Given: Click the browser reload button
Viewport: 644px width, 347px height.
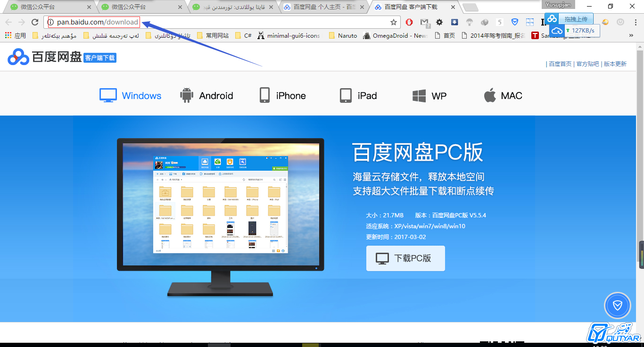Looking at the screenshot, I should point(35,22).
